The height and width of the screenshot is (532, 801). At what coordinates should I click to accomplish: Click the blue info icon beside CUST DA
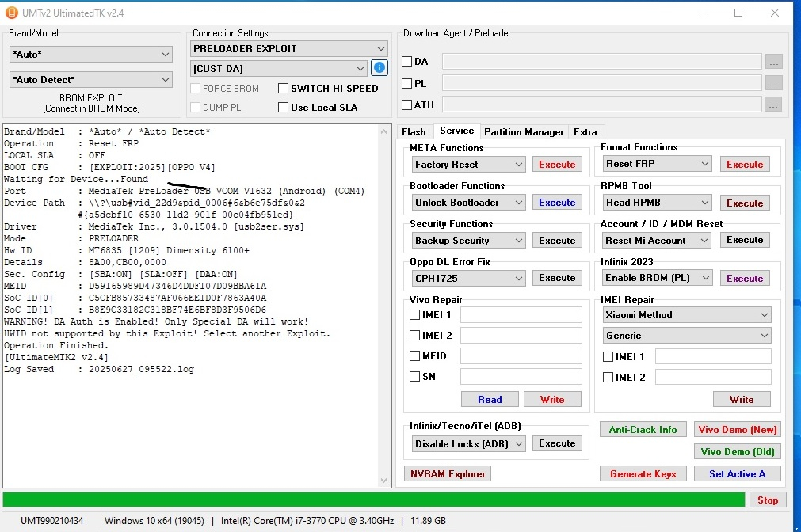click(x=379, y=68)
